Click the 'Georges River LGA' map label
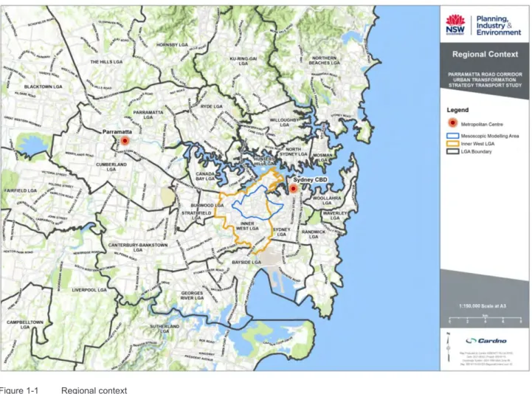This screenshot has height=394, width=532. tap(192, 295)
